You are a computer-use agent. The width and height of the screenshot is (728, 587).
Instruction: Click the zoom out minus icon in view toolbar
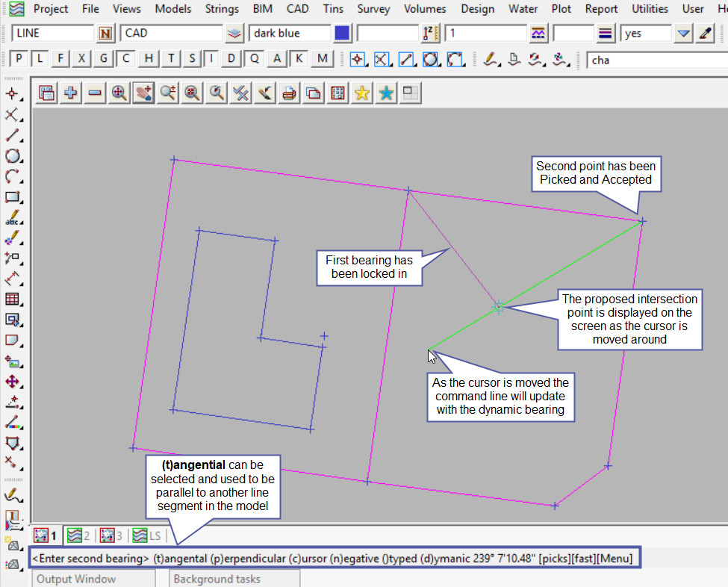click(95, 93)
